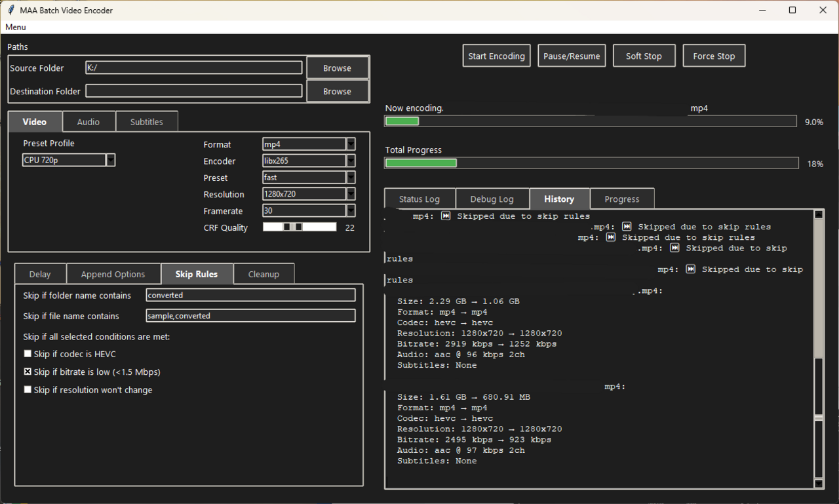Click the history log scroll down arrow

pos(819,483)
